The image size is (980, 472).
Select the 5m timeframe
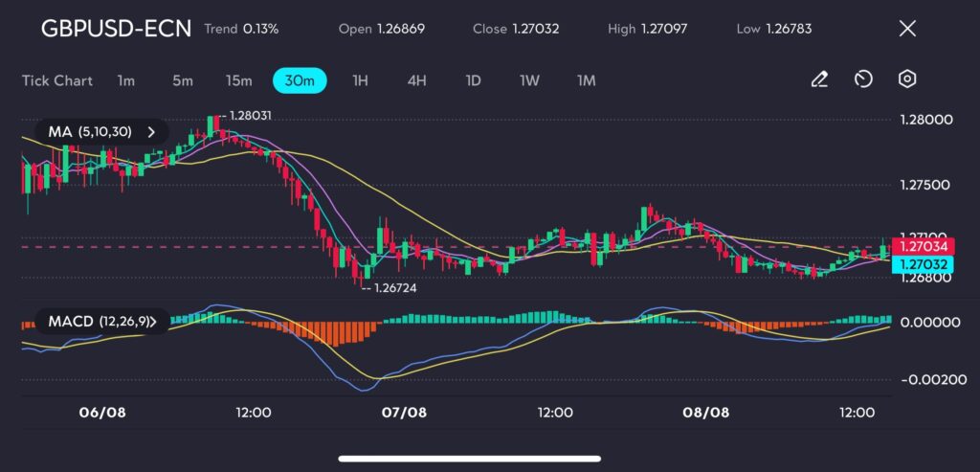click(183, 80)
